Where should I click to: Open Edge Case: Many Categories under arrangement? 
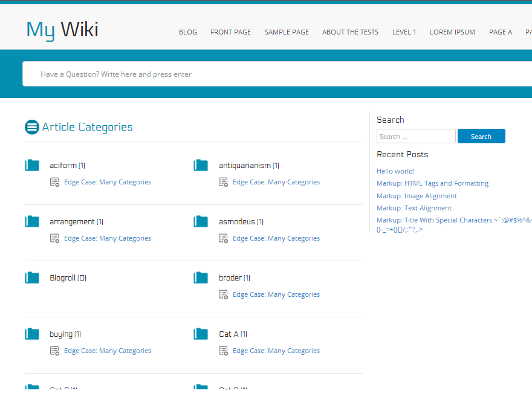(108, 239)
